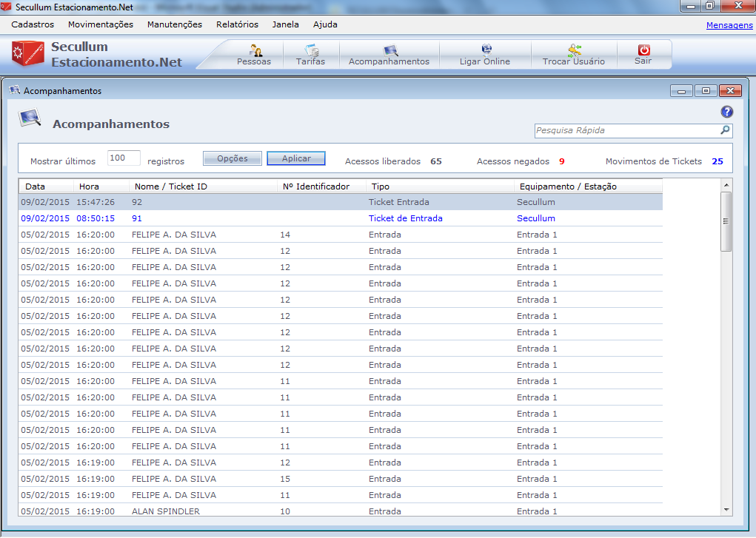This screenshot has width=756, height=538.
Task: Sort by the Hora column header
Action: click(101, 186)
